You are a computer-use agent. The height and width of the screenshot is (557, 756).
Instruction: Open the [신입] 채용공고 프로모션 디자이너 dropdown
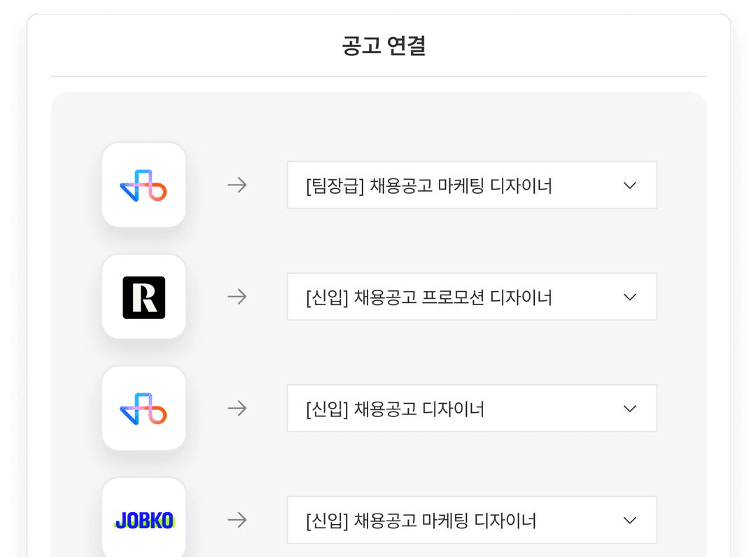[472, 296]
